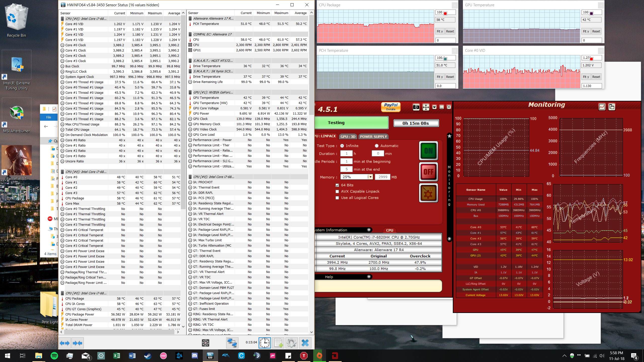Image resolution: width=644 pixels, height=362 pixels.
Task: Stop test with red OFF button
Action: pyautogui.click(x=428, y=172)
